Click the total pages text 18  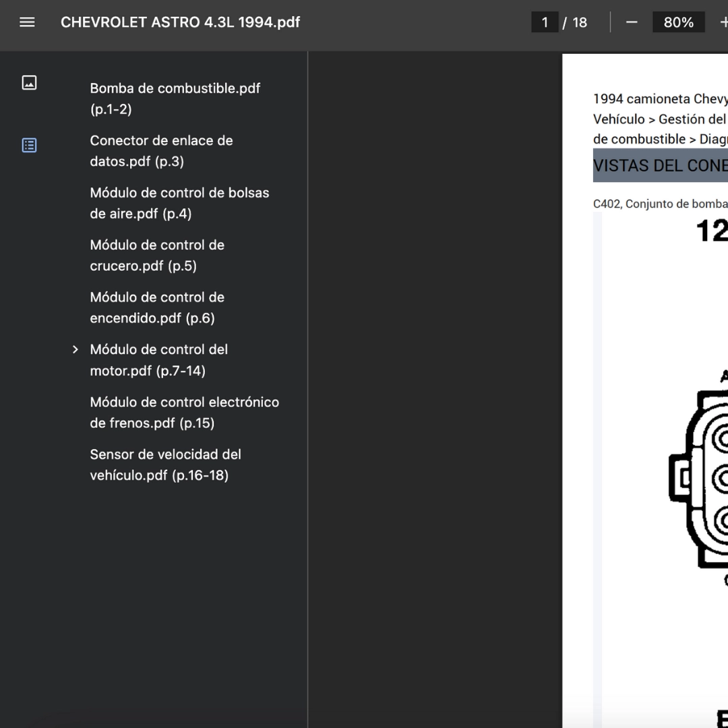point(580,22)
